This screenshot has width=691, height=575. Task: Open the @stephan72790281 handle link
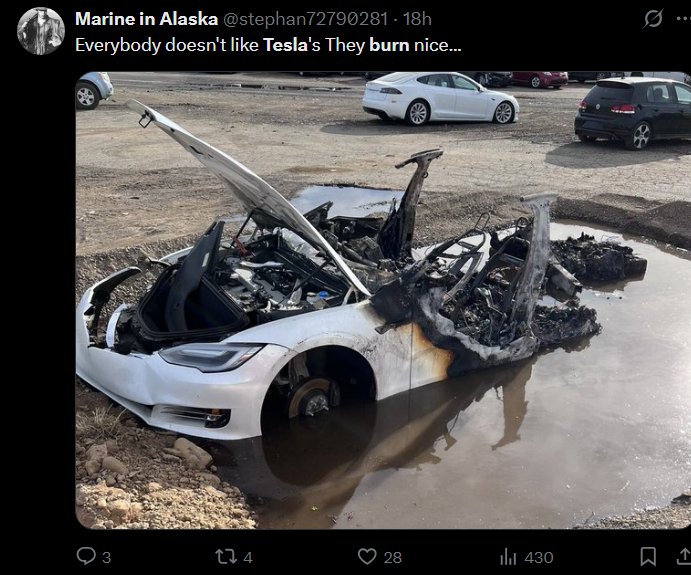[x=306, y=19]
